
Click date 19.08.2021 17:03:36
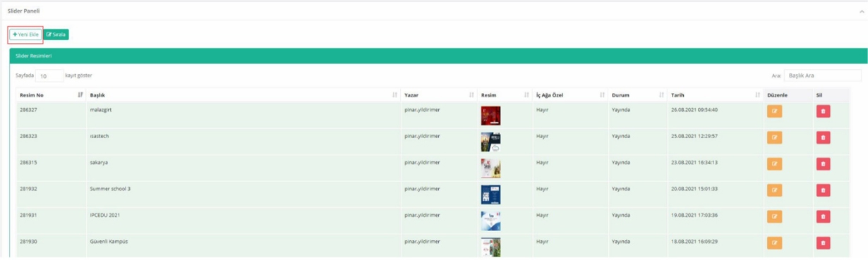click(694, 215)
